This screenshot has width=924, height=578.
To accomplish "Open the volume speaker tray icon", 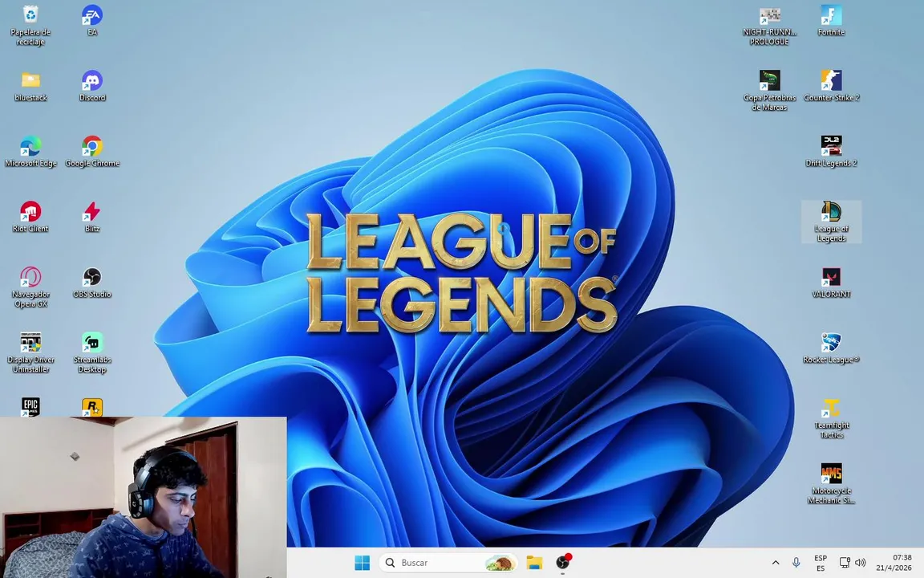I will click(861, 563).
